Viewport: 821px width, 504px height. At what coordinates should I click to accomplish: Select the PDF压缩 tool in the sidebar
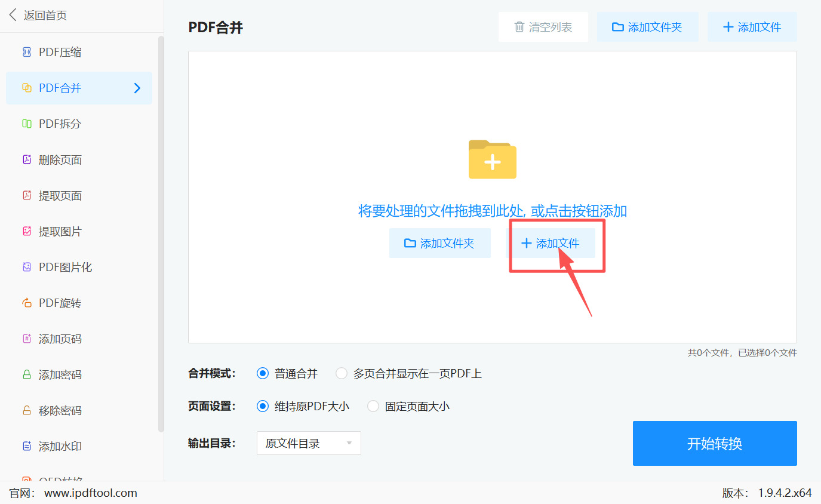[x=60, y=52]
